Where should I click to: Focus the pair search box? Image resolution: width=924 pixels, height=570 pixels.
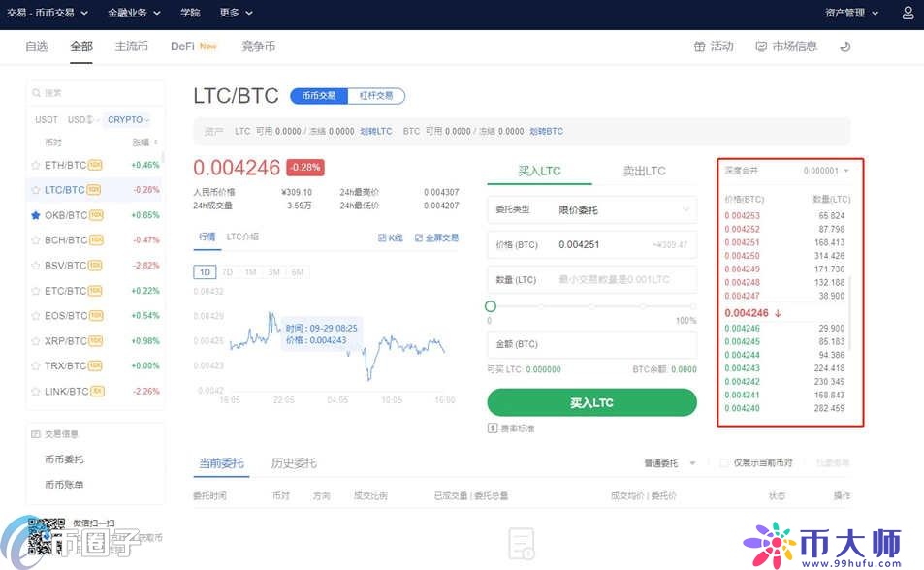pos(95,92)
